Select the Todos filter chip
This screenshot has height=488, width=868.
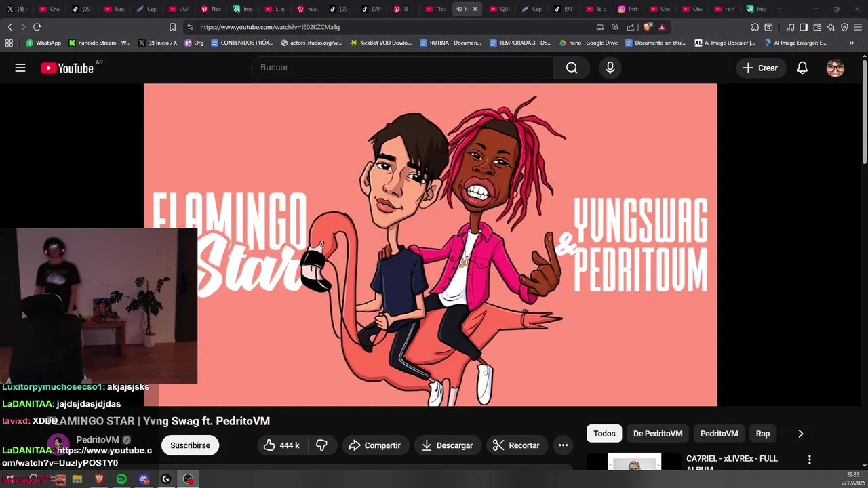tap(604, 434)
